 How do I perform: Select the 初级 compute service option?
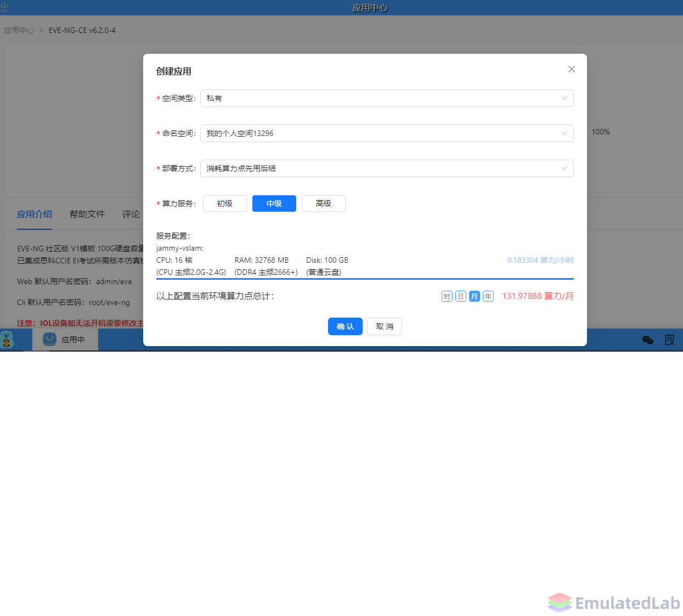pos(225,204)
